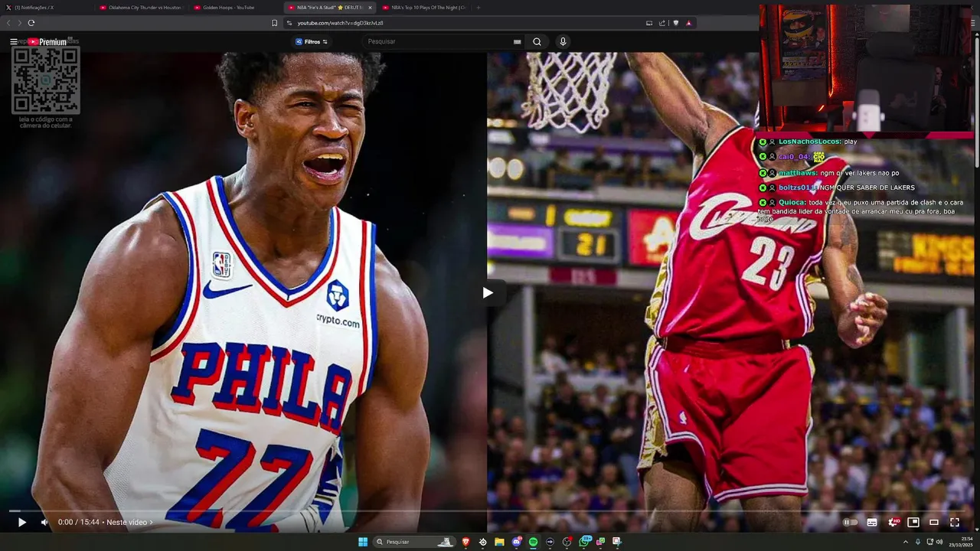The image size is (980, 551).
Task: Expand the Neste vídeo chapter chevron
Action: pyautogui.click(x=151, y=522)
